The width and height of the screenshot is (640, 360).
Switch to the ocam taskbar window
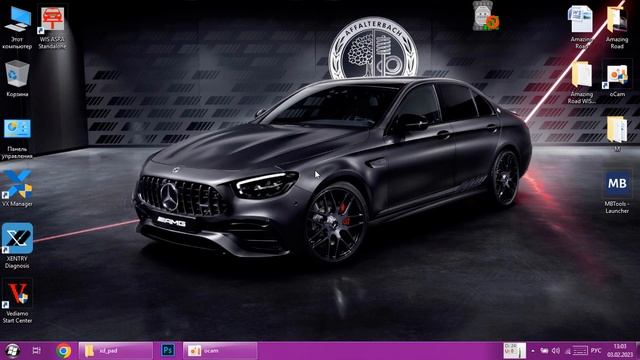220,351
